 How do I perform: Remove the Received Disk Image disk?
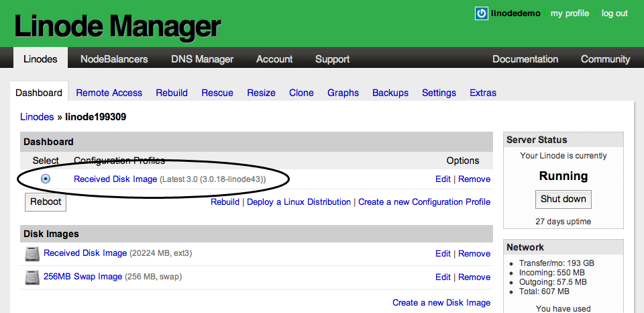[x=474, y=253]
